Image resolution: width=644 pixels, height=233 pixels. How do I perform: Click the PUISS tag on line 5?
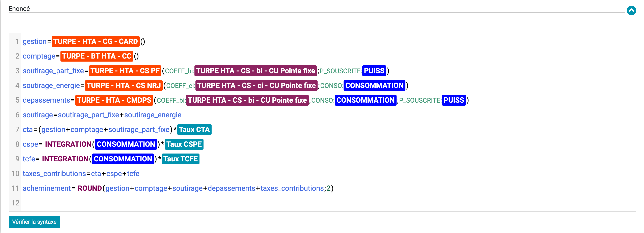click(x=454, y=100)
